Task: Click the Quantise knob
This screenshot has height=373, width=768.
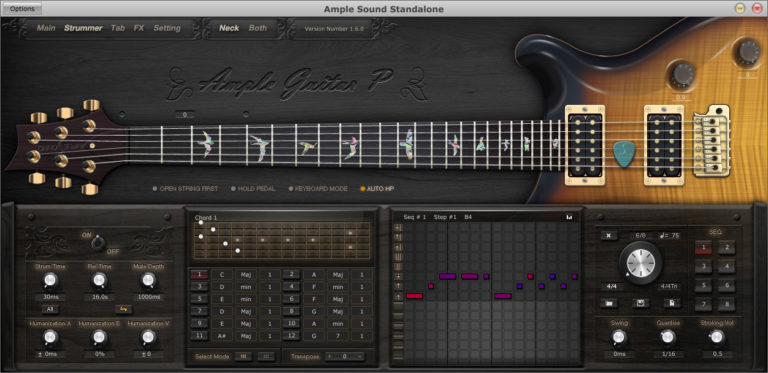Action: click(668, 337)
